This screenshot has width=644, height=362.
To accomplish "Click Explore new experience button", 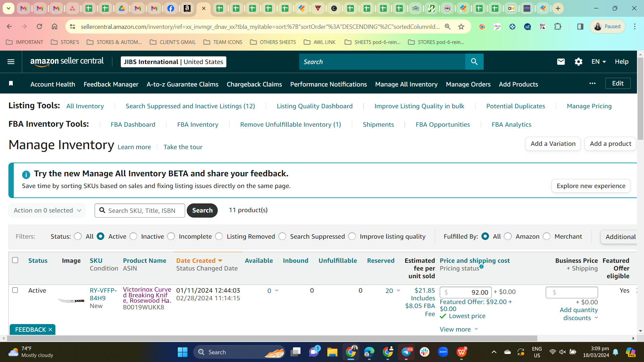I will 591,186.
